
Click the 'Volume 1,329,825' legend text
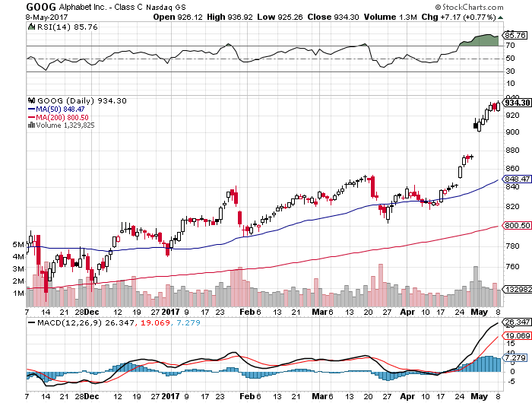click(65, 125)
